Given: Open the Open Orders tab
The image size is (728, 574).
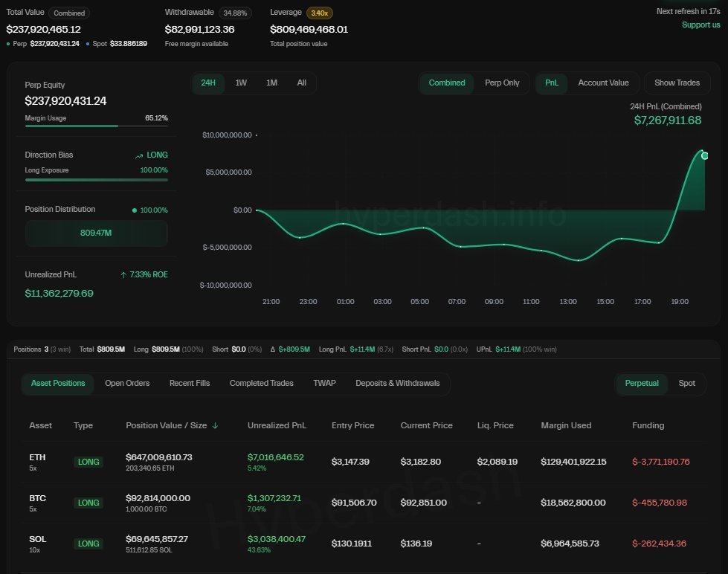Looking at the screenshot, I should click(127, 384).
